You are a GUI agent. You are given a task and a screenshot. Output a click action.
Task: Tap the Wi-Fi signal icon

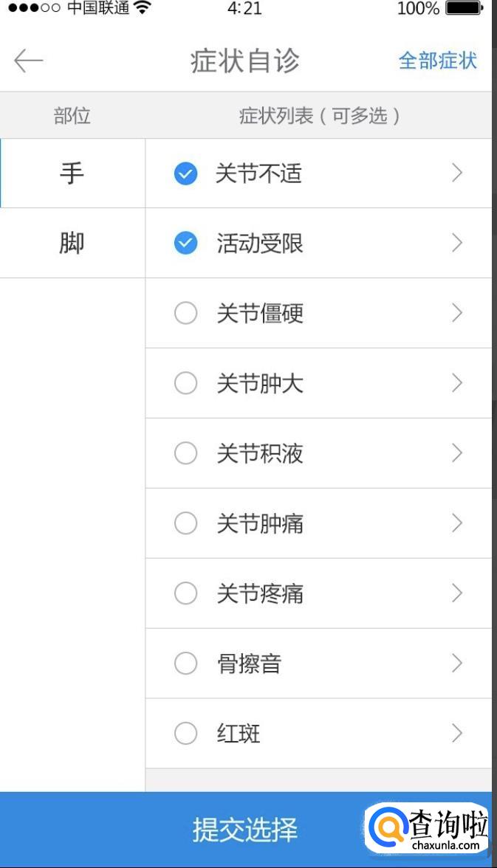tap(143, 8)
